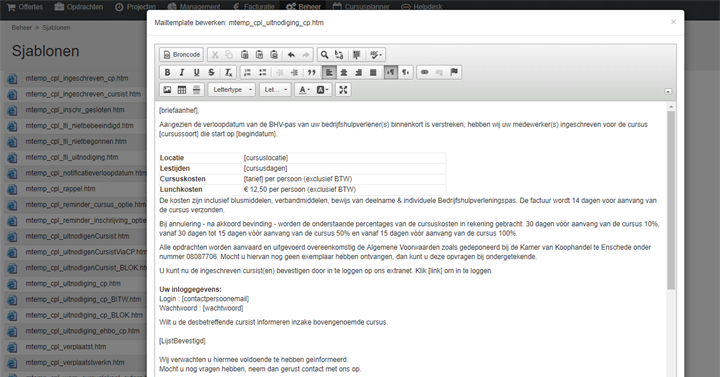Open the Cursusplanner menu
Screen dimensions: 720x377
pyautogui.click(x=361, y=7)
